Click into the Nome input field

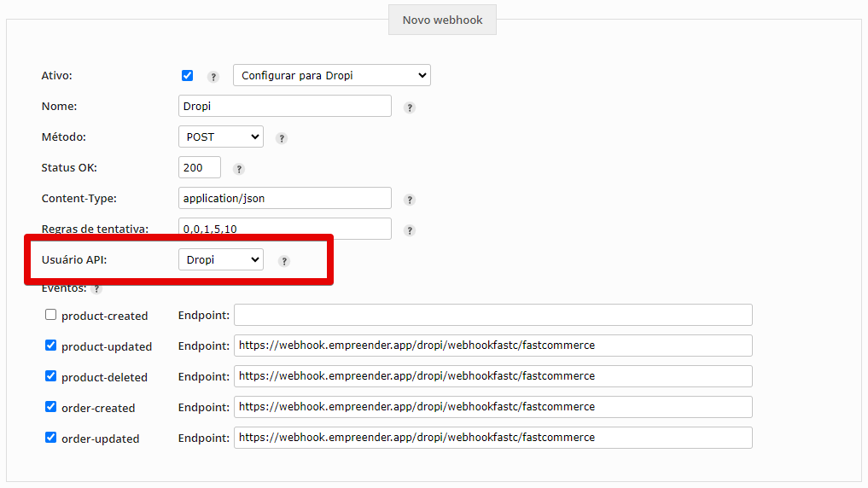coord(284,107)
